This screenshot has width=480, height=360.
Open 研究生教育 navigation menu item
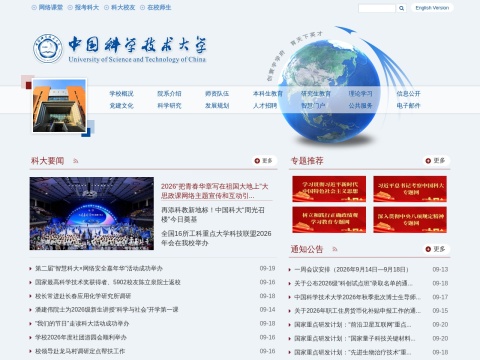point(316,94)
